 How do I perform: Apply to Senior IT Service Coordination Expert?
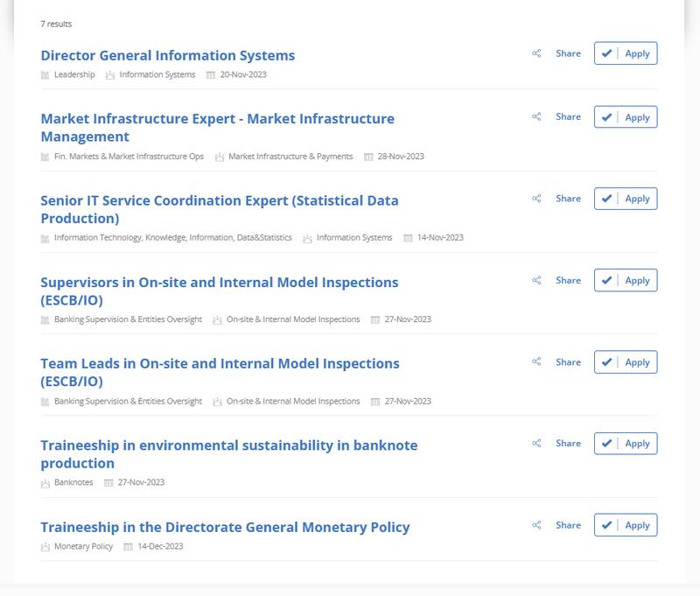[x=626, y=199]
